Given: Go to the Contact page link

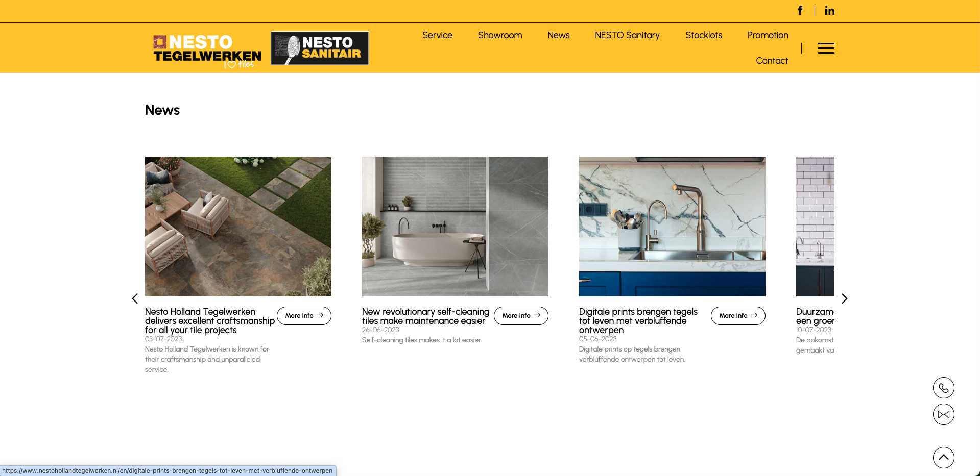Looking at the screenshot, I should click(x=772, y=61).
